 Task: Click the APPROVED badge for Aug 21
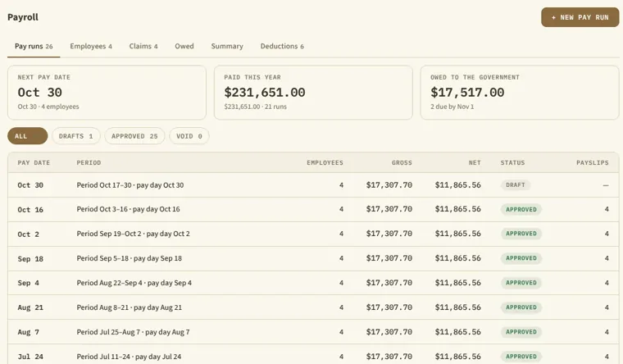[521, 307]
